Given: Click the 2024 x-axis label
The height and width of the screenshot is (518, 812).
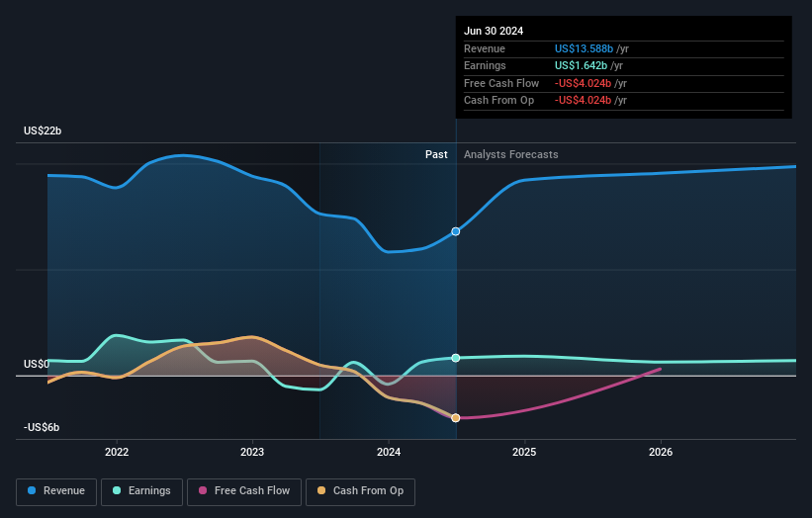Looking at the screenshot, I should [x=389, y=453].
